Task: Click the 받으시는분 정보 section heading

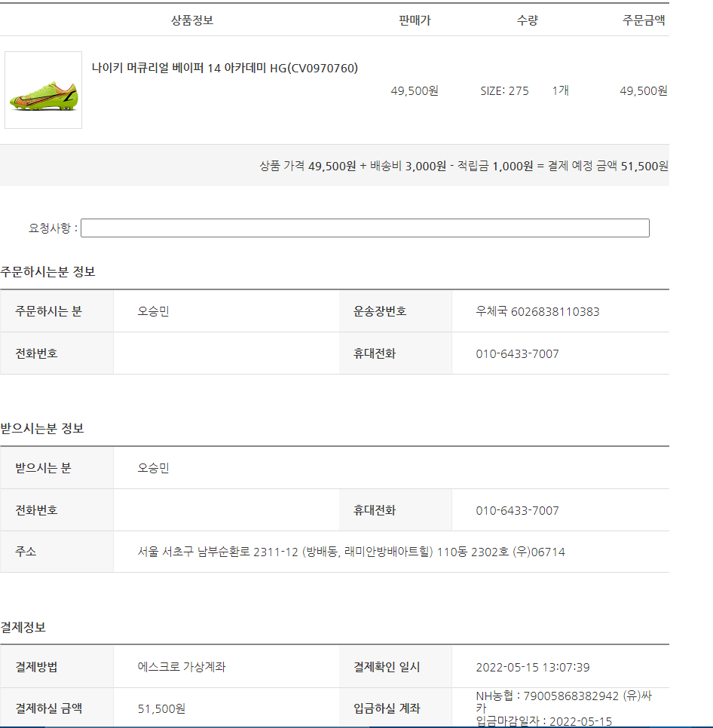Action: 42,428
